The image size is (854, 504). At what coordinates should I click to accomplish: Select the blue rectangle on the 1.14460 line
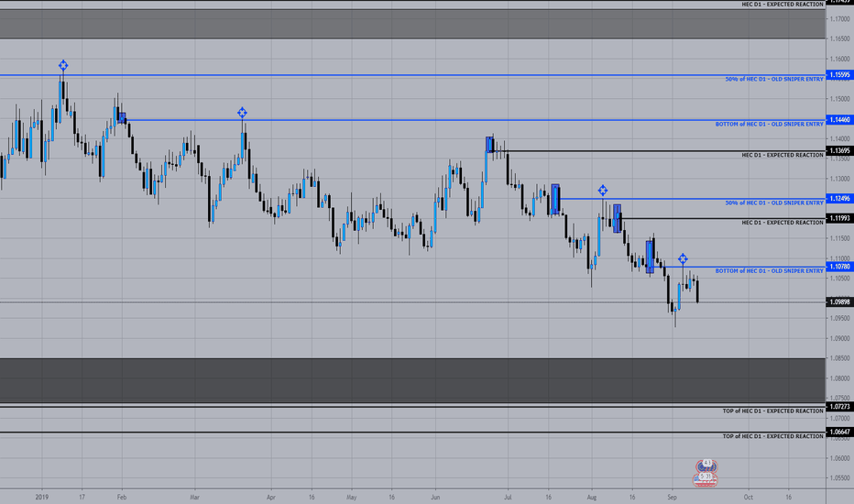click(x=122, y=117)
